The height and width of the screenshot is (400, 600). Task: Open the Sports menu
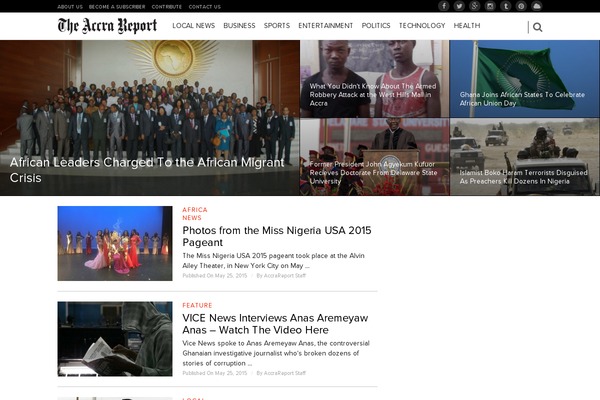point(277,26)
